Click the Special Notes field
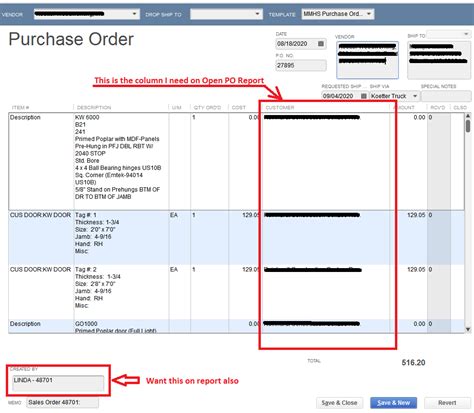474x413 pixels. tap(446, 96)
